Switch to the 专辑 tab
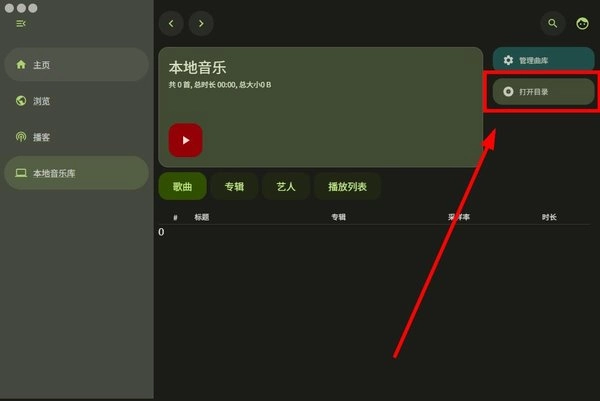Image resolution: width=600 pixels, height=401 pixels. pos(234,186)
